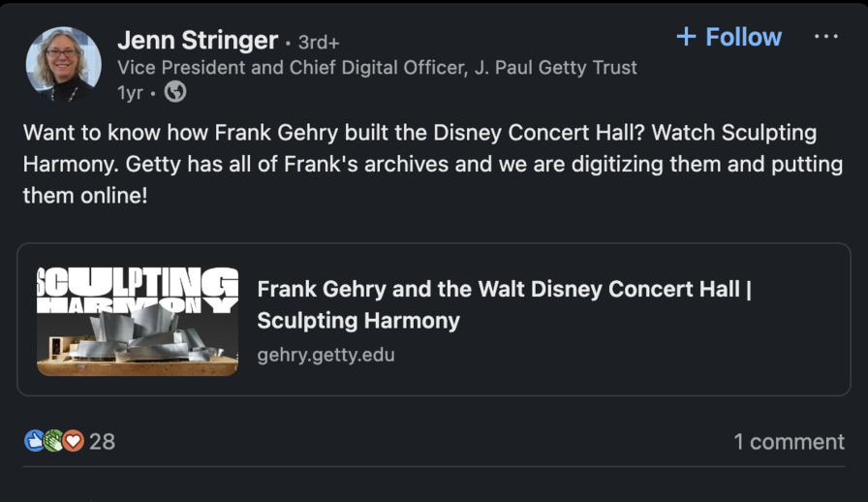Open the three-dot post options menu
The height and width of the screenshot is (502, 868).
[826, 37]
